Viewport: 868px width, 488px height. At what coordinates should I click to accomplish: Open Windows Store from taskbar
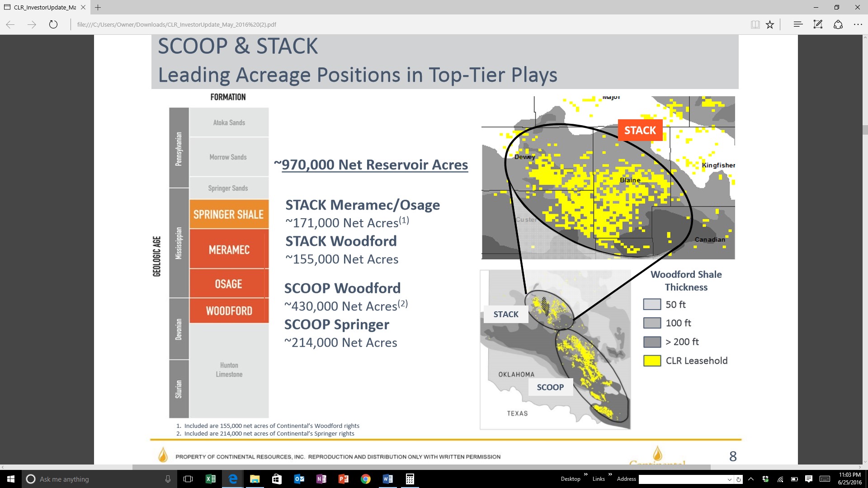click(277, 479)
